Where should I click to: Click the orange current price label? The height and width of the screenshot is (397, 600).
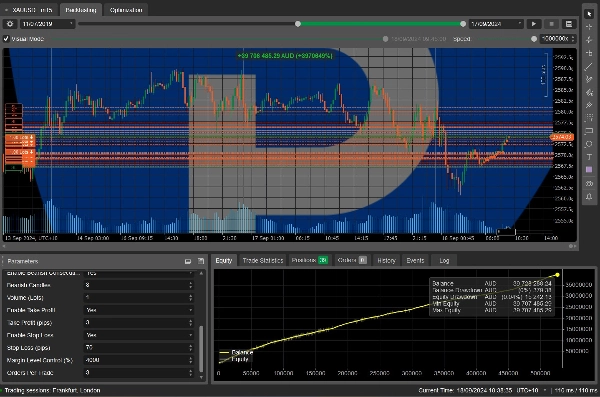click(x=562, y=137)
